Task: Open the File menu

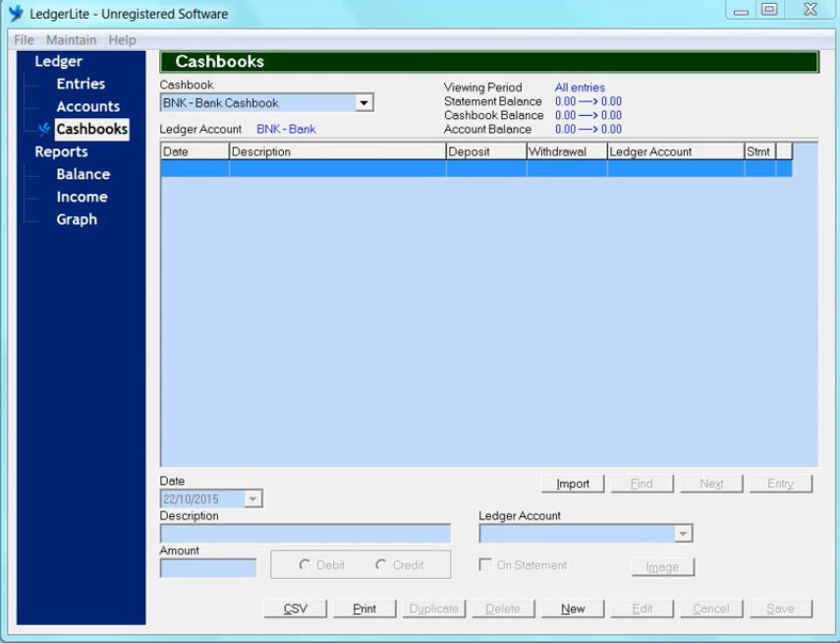Action: tap(24, 40)
